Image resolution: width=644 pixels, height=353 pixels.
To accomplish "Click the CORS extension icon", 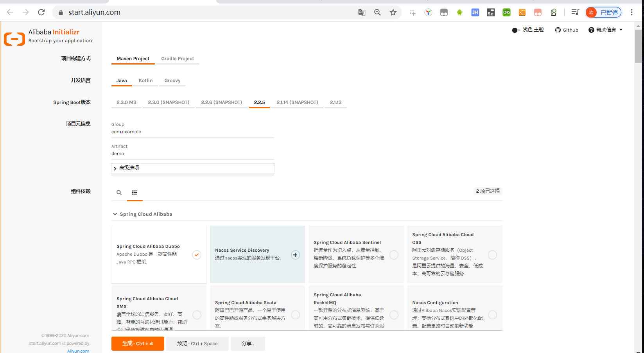I will [506, 13].
